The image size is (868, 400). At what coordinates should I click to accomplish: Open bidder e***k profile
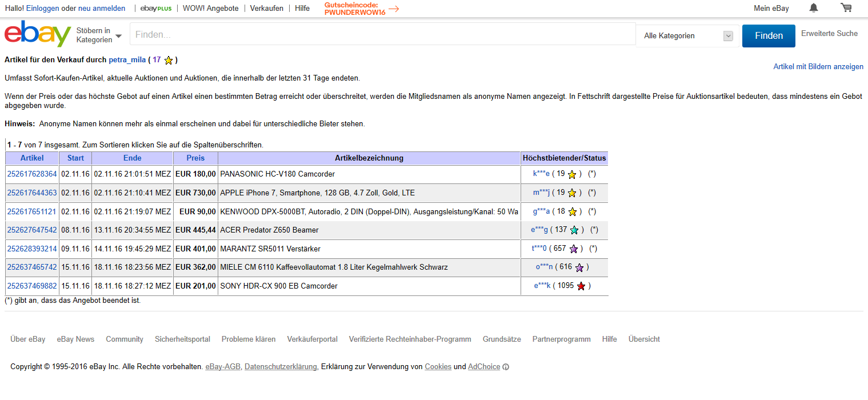(x=542, y=286)
